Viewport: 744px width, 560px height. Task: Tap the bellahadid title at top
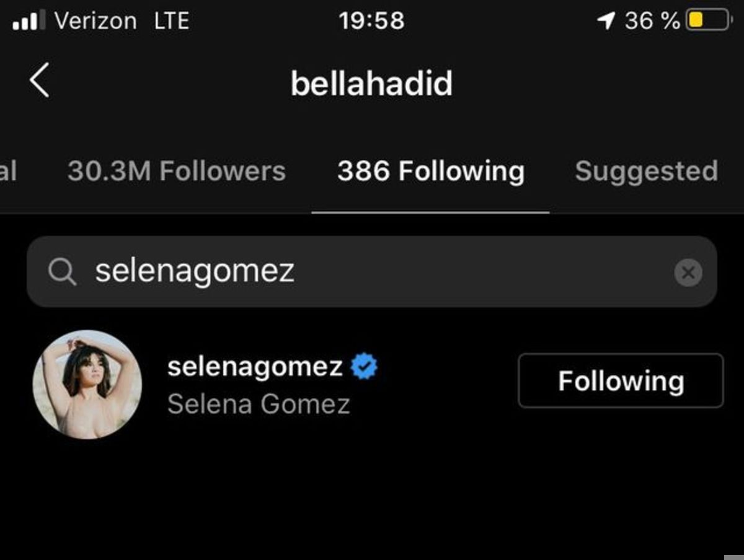click(371, 83)
